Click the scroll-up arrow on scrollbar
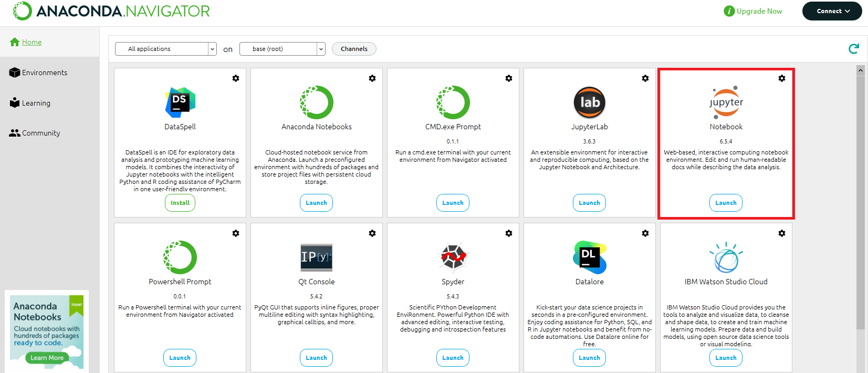 pyautogui.click(x=860, y=70)
